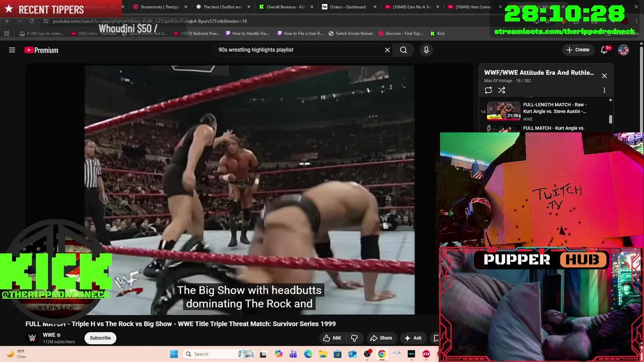Screen dimensions: 644x362
Task: Toggle shuffle playlist
Action: (x=502, y=90)
